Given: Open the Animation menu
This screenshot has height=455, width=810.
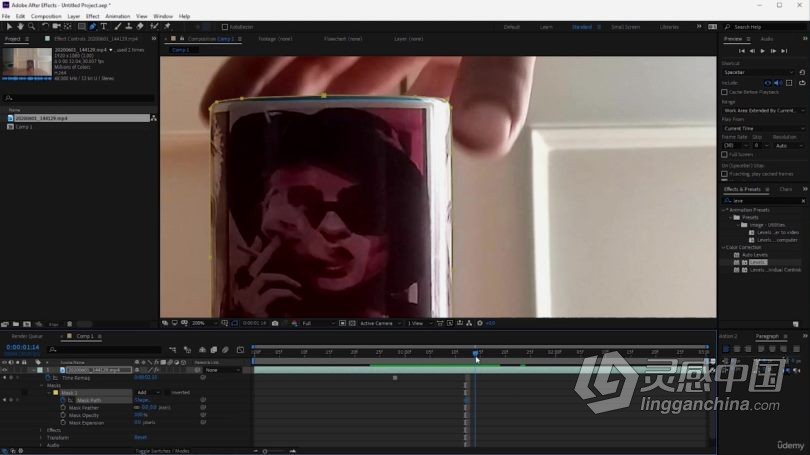Looking at the screenshot, I should (x=118, y=17).
